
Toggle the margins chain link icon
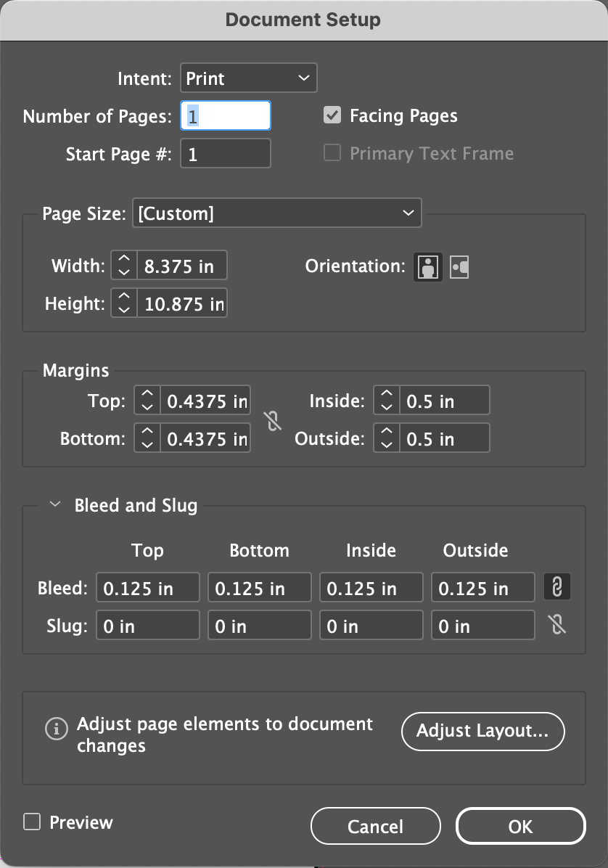[x=273, y=421]
